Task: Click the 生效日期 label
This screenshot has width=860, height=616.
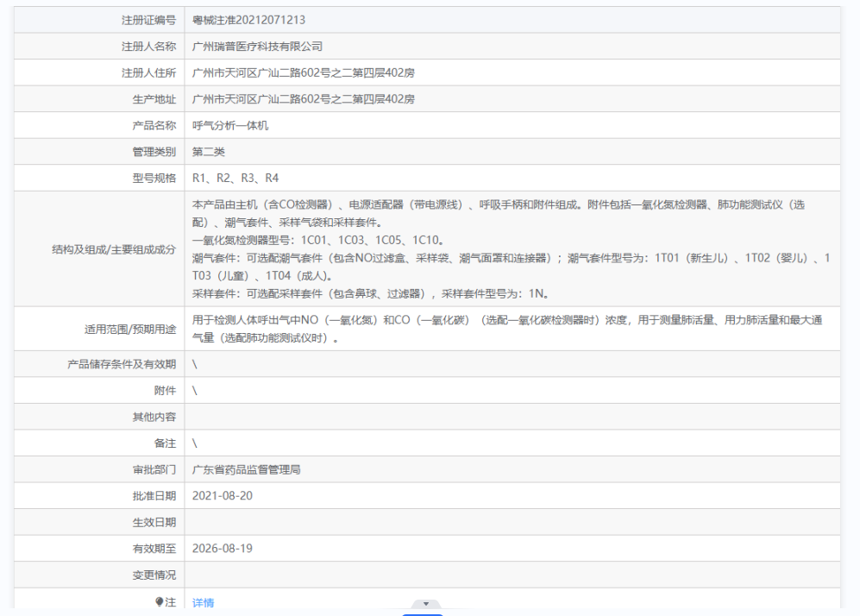Action: coord(154,522)
